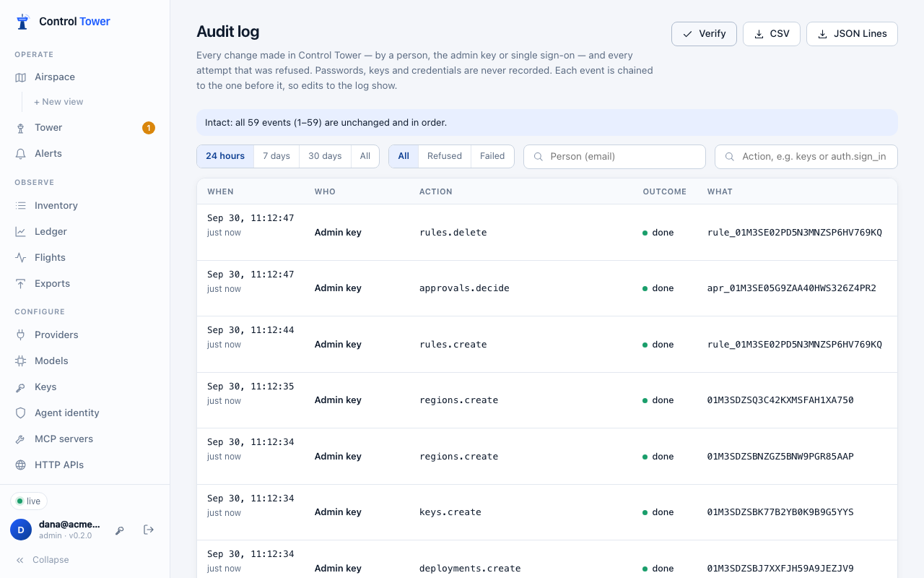Click the Intact verification banner
This screenshot has width=924, height=578.
coord(547,123)
